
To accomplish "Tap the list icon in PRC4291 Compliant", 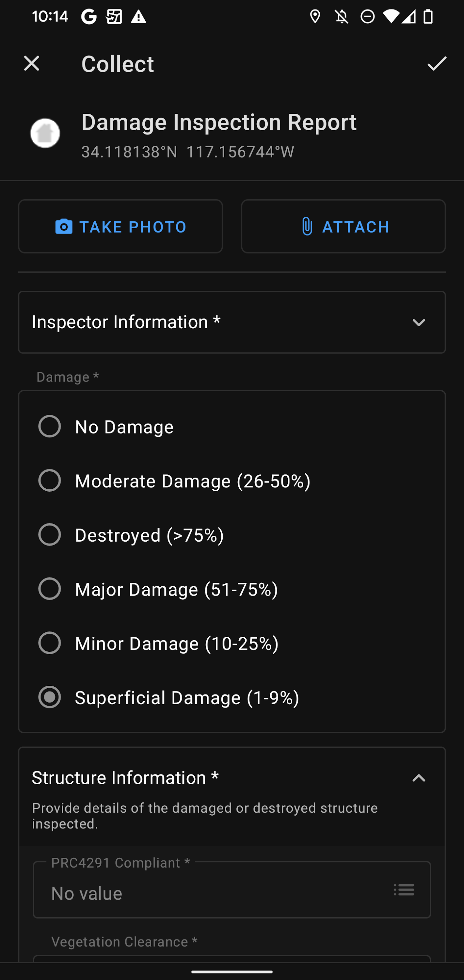I will pyautogui.click(x=404, y=890).
